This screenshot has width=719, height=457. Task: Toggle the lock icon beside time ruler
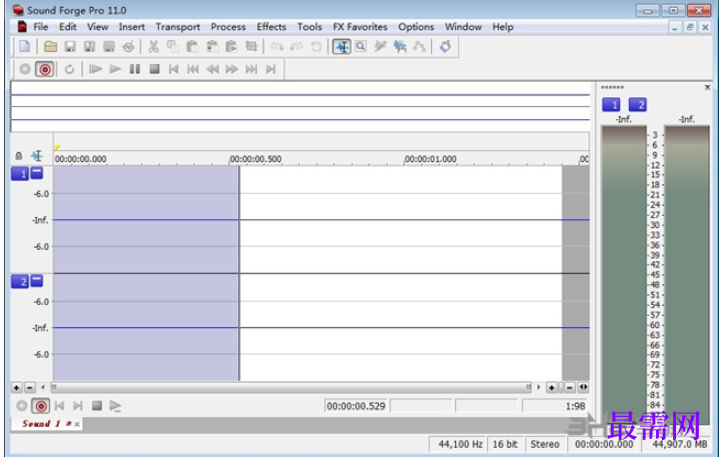19,156
